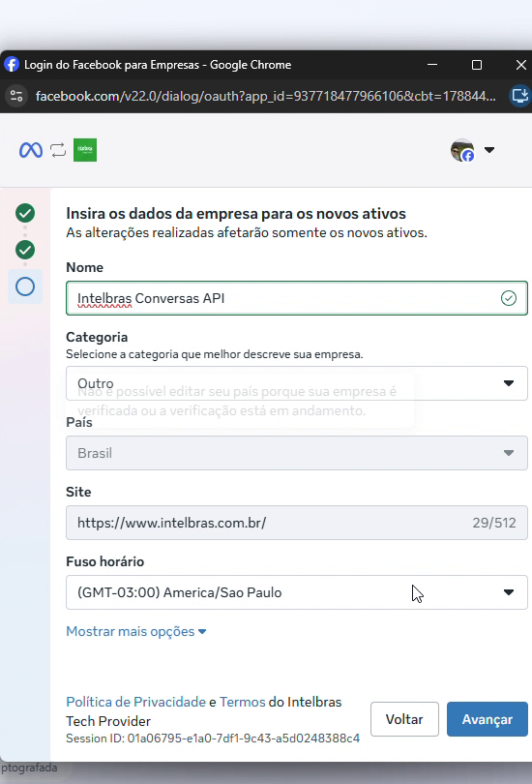The width and height of the screenshot is (532, 784).
Task: Open the Termos link
Action: (x=242, y=702)
